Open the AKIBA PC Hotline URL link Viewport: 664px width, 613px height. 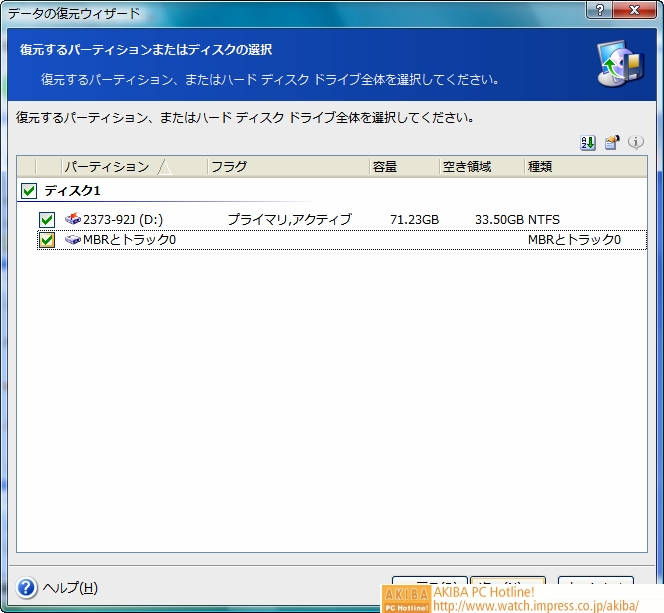point(535,606)
